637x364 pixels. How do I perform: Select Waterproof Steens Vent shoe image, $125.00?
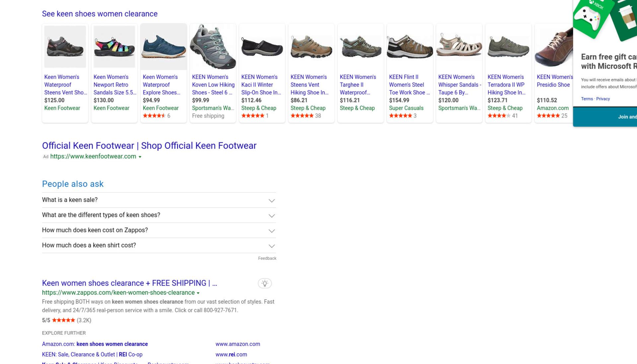tap(65, 47)
